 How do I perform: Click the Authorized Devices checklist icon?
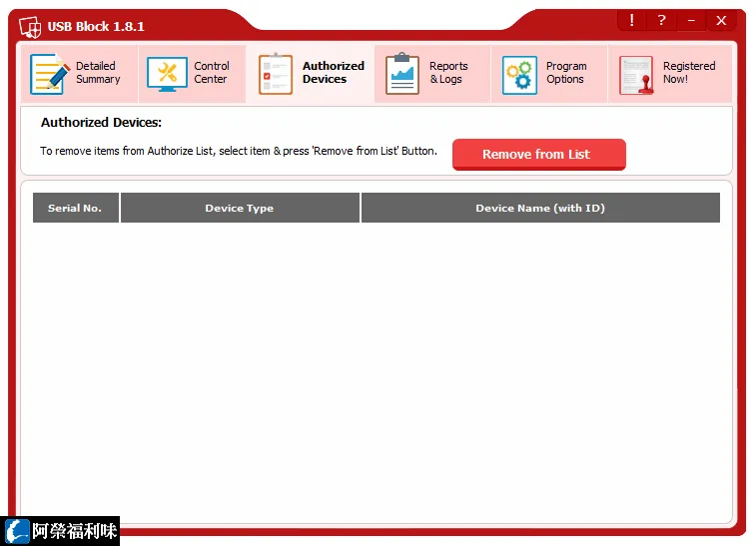276,74
